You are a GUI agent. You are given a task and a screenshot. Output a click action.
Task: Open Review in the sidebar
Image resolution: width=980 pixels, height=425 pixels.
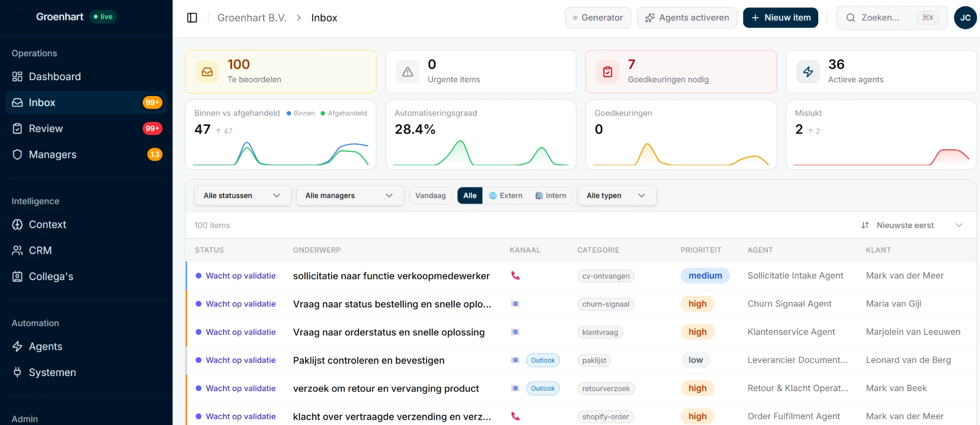click(x=86, y=128)
